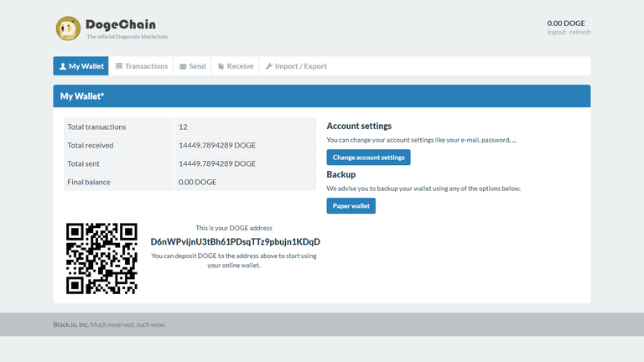Click the Final balance value 0.00 DOGE
The height and width of the screenshot is (362, 644).
[197, 182]
